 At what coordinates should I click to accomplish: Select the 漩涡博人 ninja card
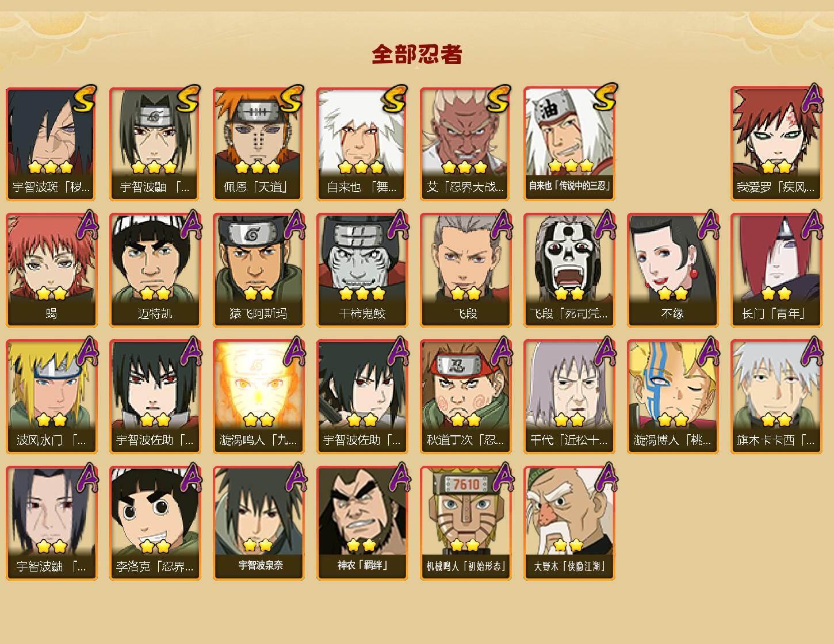tap(672, 397)
